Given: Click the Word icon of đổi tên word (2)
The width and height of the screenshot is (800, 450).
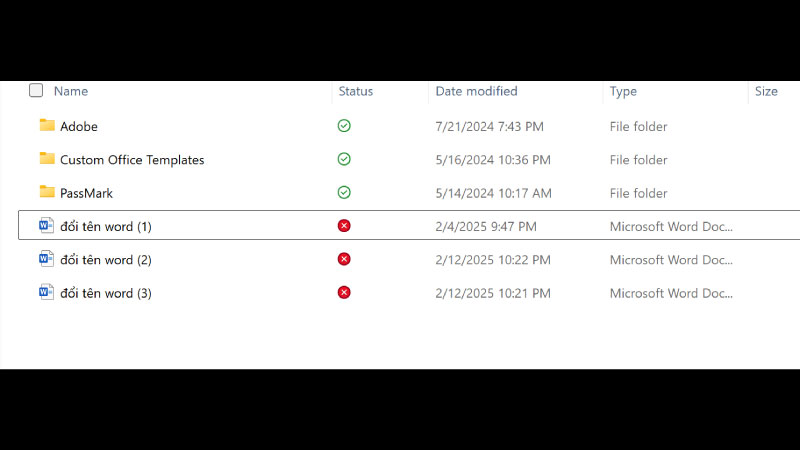Looking at the screenshot, I should (x=46, y=259).
